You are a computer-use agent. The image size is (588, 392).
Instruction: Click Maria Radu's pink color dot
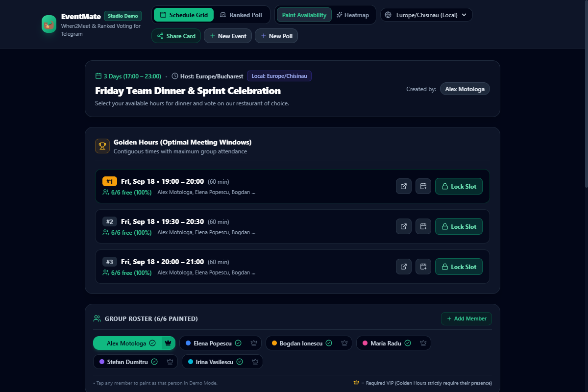coord(365,343)
